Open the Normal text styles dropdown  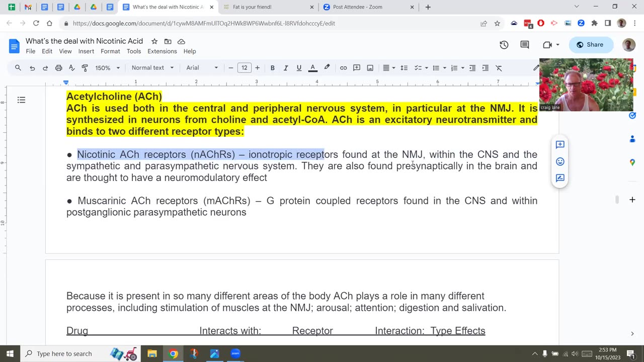pyautogui.click(x=152, y=68)
